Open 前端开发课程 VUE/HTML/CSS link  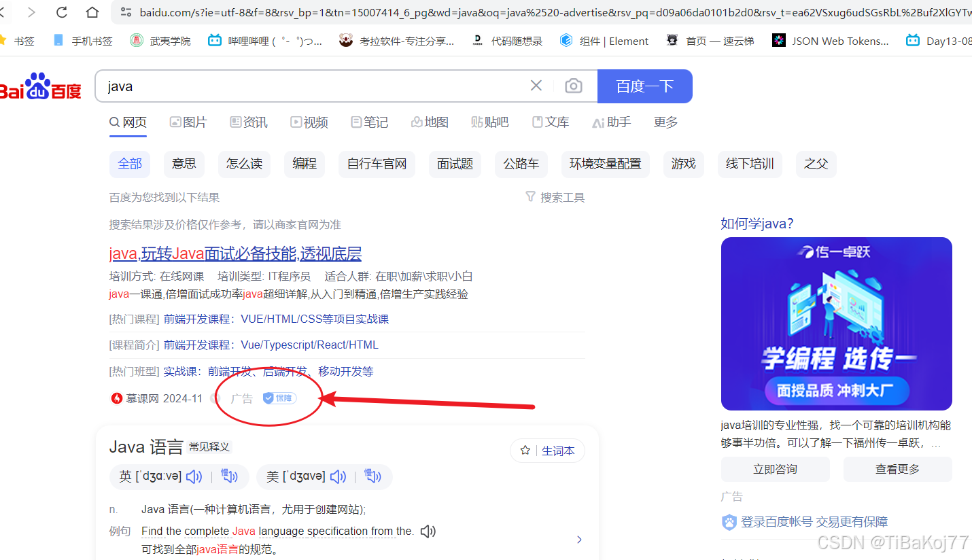coord(276,319)
